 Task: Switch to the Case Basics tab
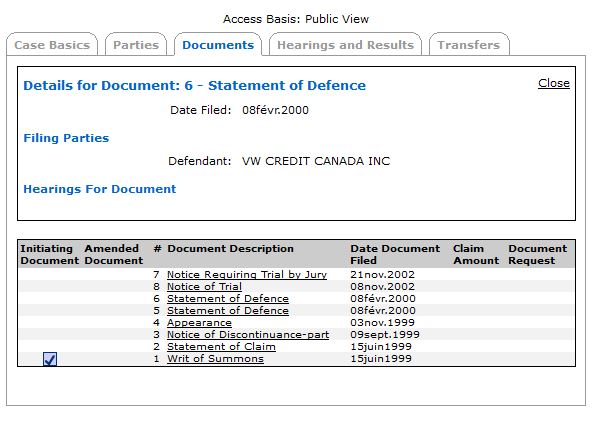52,45
